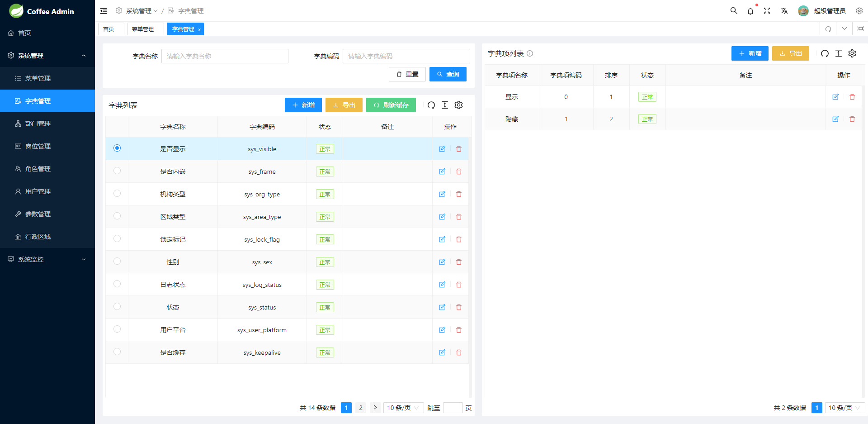Focus the 字典名称 input field
Screen dimensions: 868x424
click(x=225, y=56)
